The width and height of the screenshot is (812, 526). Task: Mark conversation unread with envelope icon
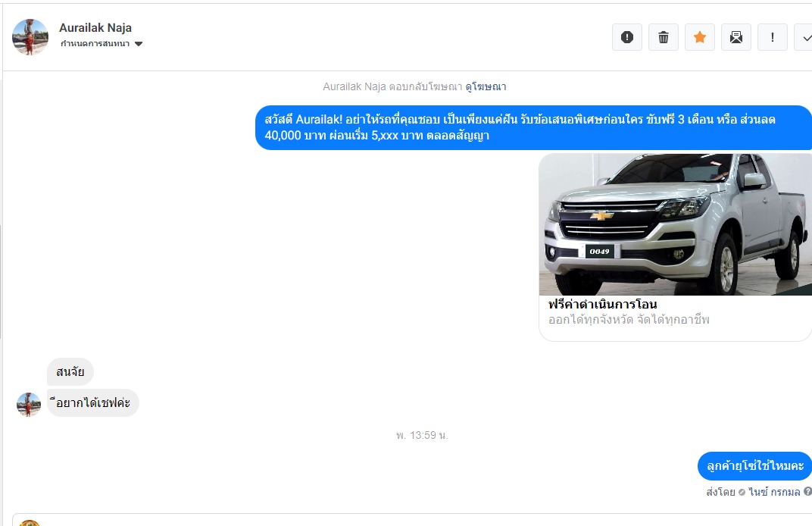pyautogui.click(x=735, y=37)
